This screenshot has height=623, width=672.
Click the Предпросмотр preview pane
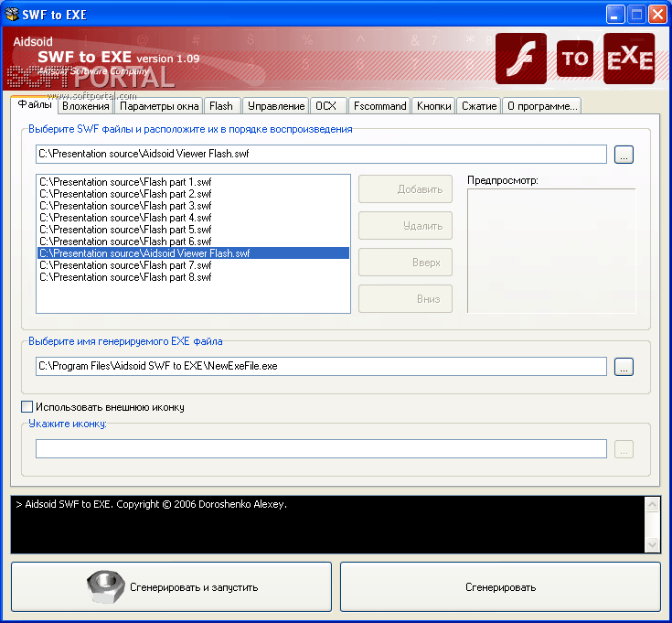click(x=551, y=251)
